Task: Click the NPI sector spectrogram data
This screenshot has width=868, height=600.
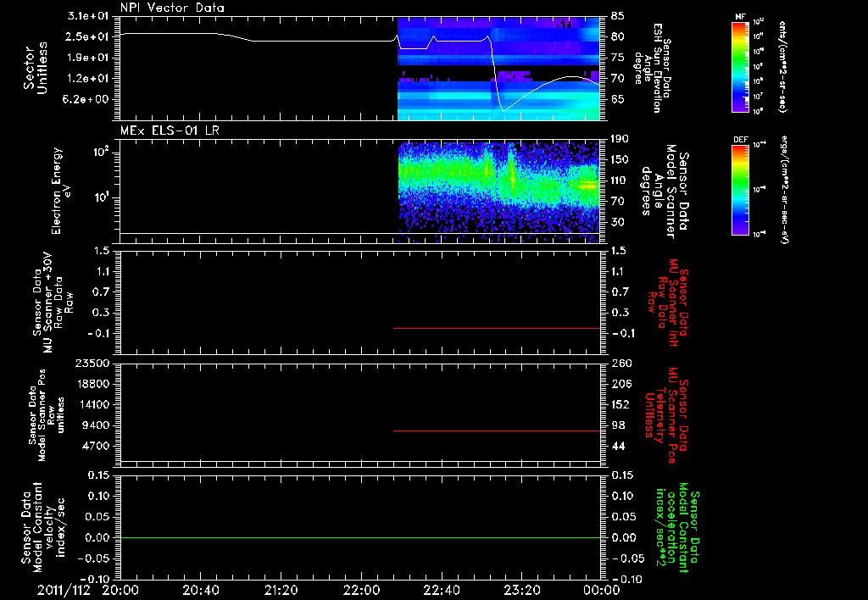Action: click(x=498, y=68)
